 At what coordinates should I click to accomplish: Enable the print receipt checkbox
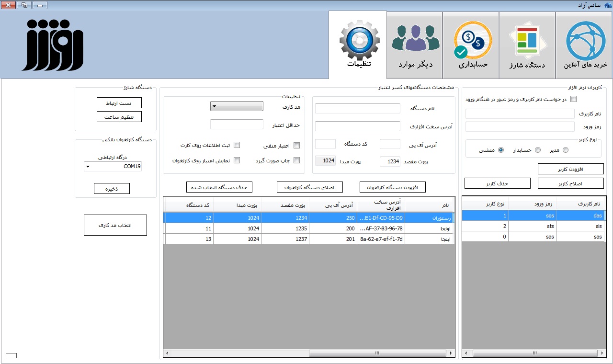[x=296, y=160]
